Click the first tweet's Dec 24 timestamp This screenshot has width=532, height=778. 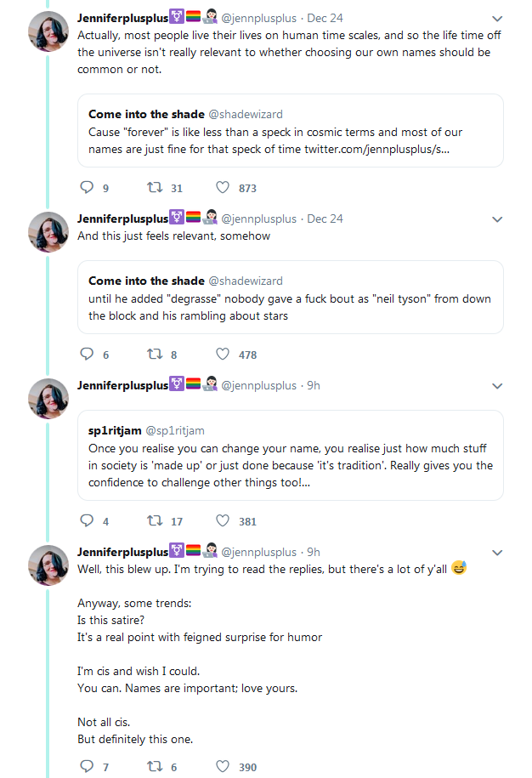pos(325,18)
